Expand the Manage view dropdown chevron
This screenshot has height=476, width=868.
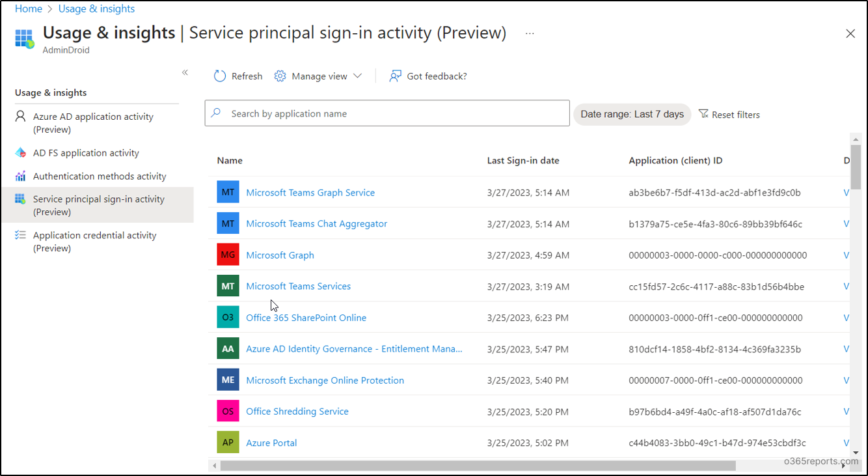click(357, 76)
